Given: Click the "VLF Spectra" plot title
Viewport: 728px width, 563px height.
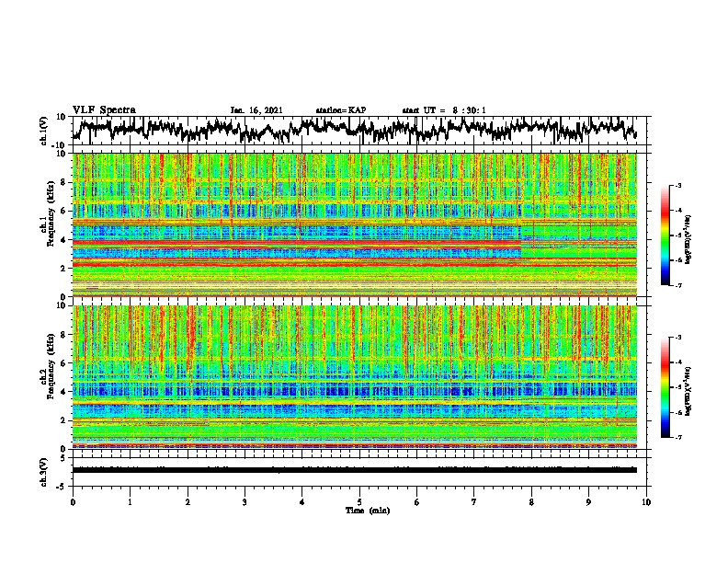Looking at the screenshot, I should 104,109.
